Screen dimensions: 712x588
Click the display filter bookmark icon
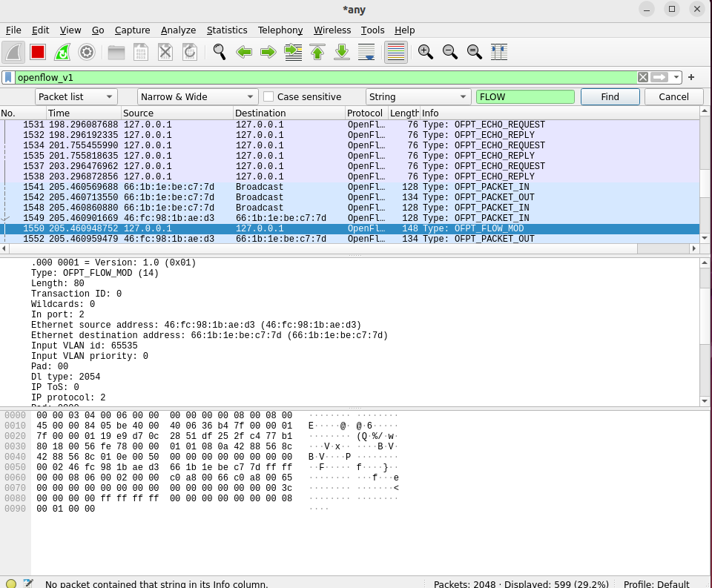[x=8, y=77]
